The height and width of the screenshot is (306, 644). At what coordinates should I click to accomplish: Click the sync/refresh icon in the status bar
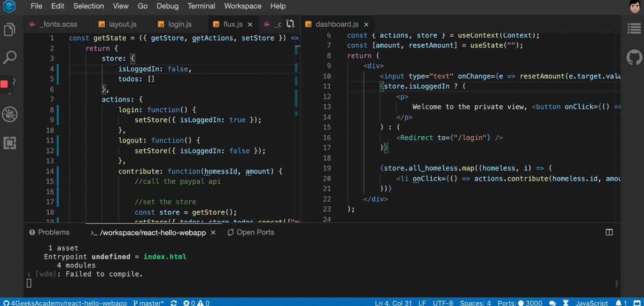tap(173, 303)
